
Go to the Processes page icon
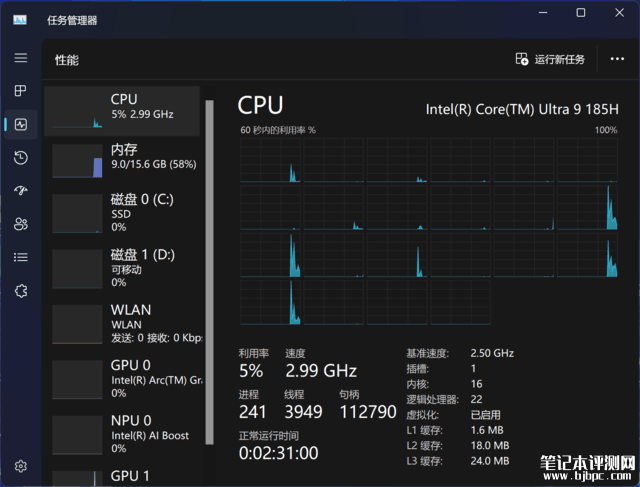coord(20,91)
